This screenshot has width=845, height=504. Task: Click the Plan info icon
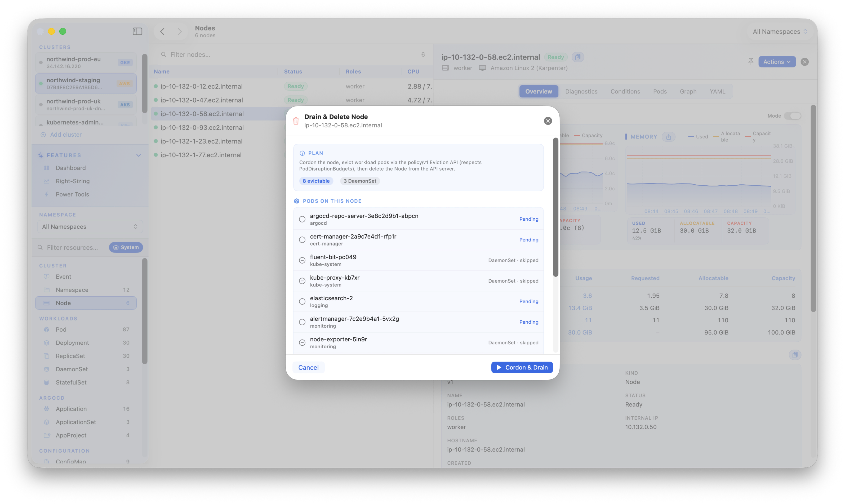pyautogui.click(x=302, y=153)
